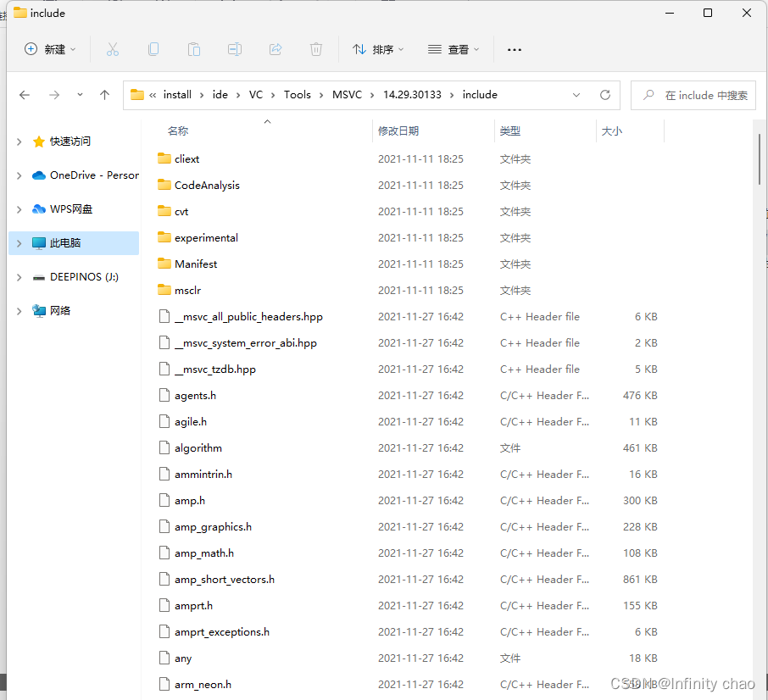Image resolution: width=768 pixels, height=700 pixels.
Task: Open the 排序 (Sort) dropdown
Action: (x=378, y=49)
